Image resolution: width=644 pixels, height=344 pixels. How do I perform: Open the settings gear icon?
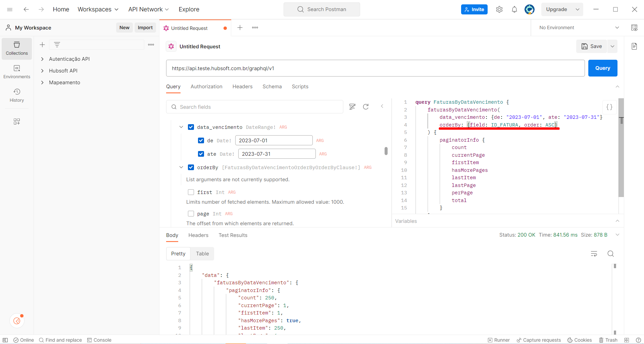pos(499,9)
